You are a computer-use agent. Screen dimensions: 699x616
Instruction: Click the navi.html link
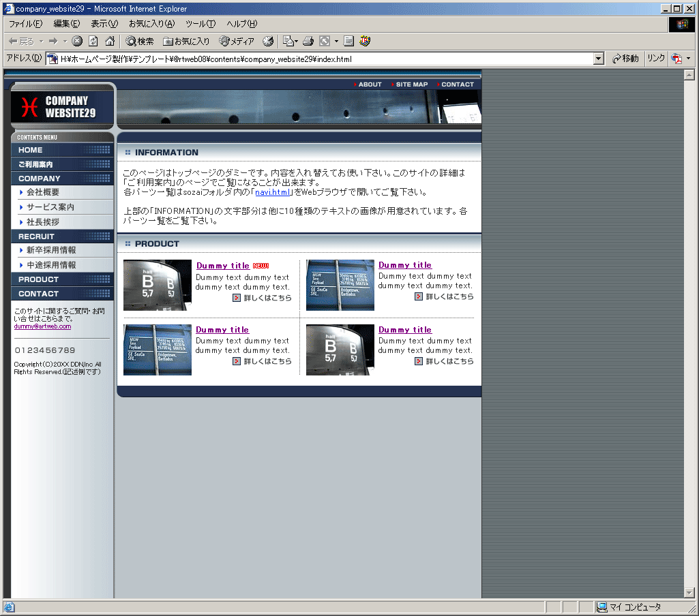click(x=272, y=192)
